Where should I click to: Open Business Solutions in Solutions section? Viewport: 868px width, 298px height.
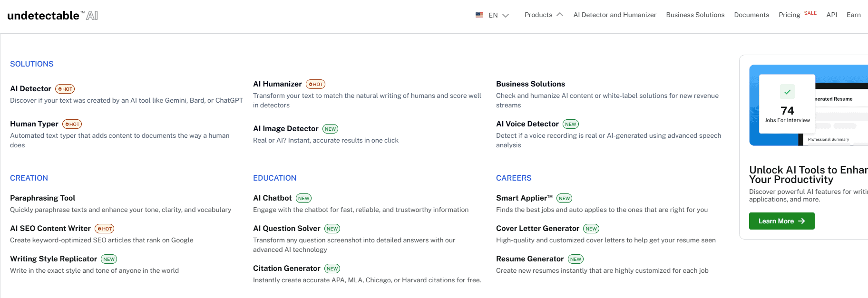pos(530,84)
